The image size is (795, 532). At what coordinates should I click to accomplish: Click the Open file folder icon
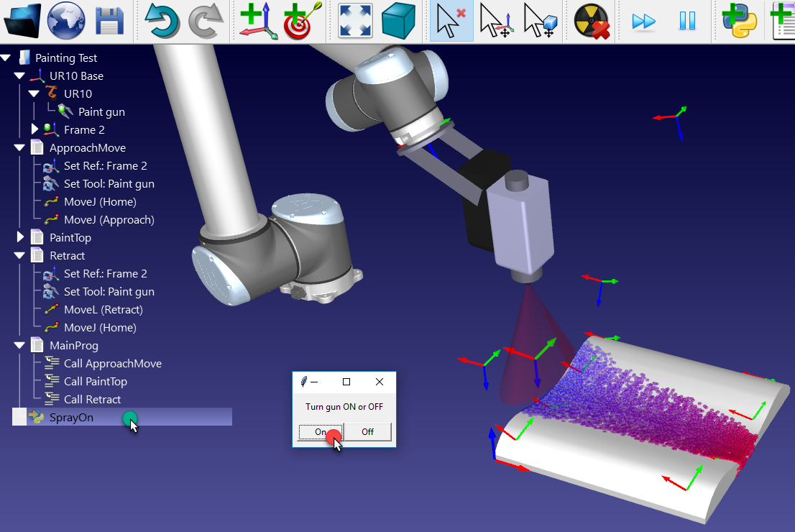click(x=22, y=21)
